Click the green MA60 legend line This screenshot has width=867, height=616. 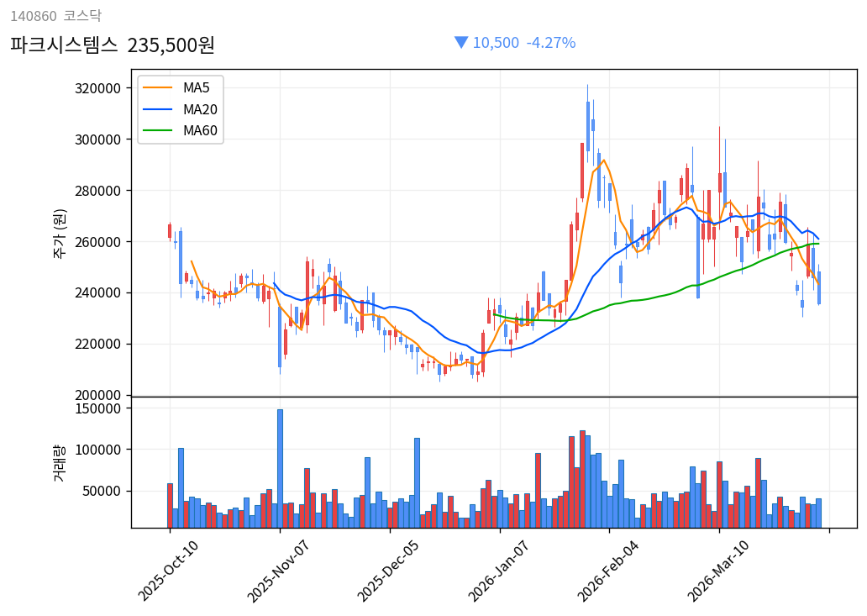[x=157, y=130]
